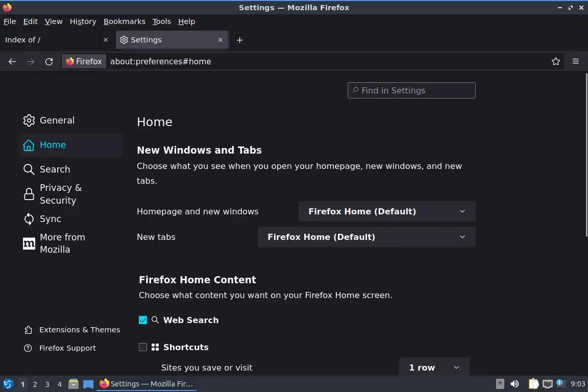Switch to workspace 4 in taskbar
This screenshot has width=588, height=392.
[60, 384]
